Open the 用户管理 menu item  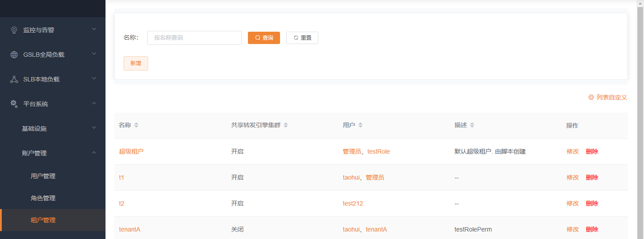(x=43, y=176)
